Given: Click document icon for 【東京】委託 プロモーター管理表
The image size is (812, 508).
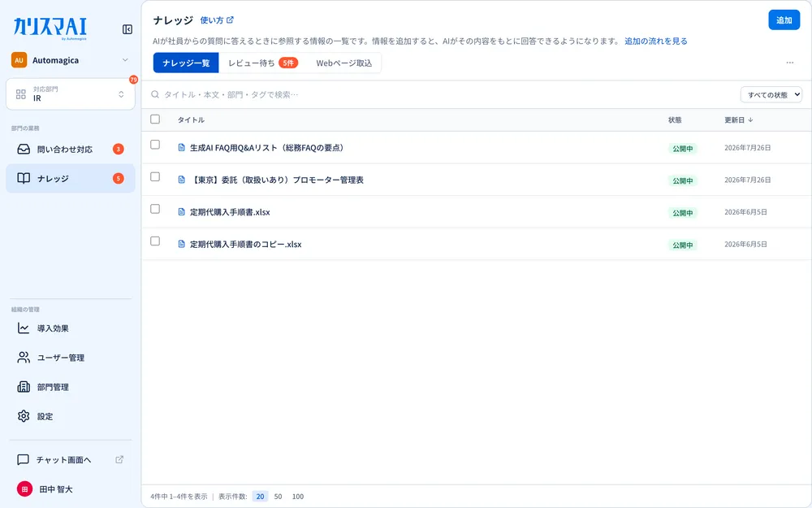Looking at the screenshot, I should tap(181, 180).
